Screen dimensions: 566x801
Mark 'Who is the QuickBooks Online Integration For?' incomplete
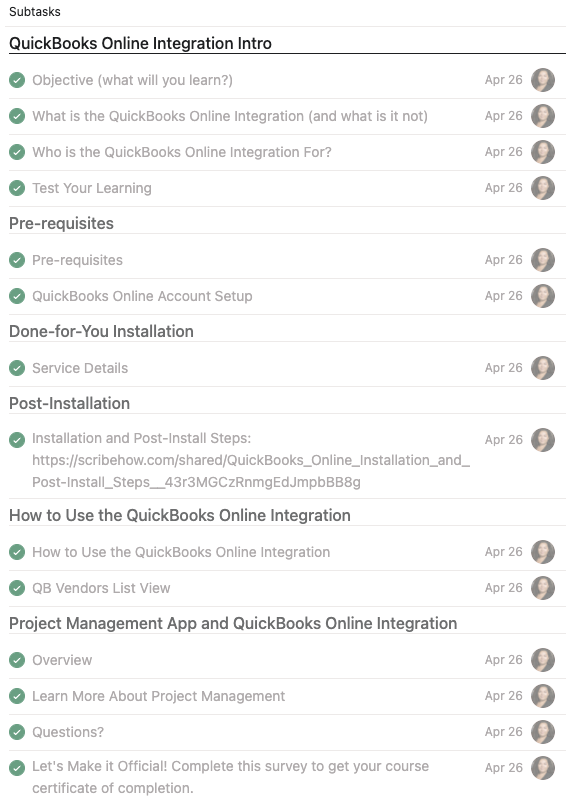(x=17, y=152)
